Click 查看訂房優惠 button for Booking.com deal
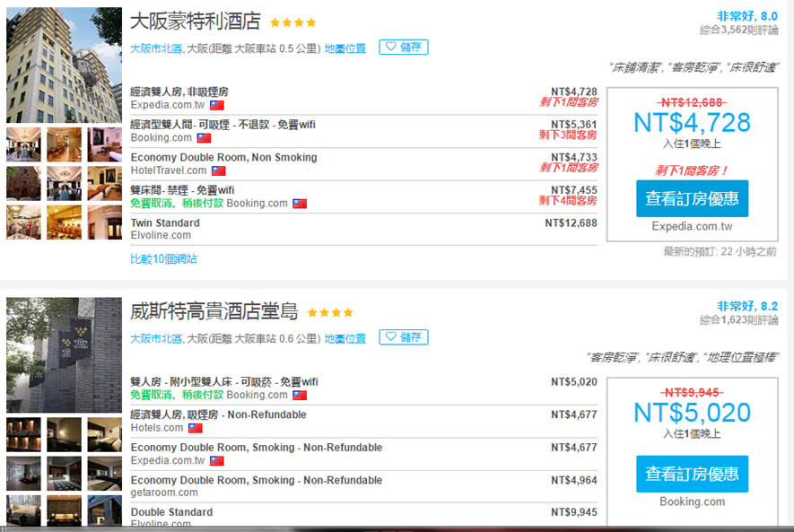Screen dimensions: 794x532 click(x=692, y=474)
